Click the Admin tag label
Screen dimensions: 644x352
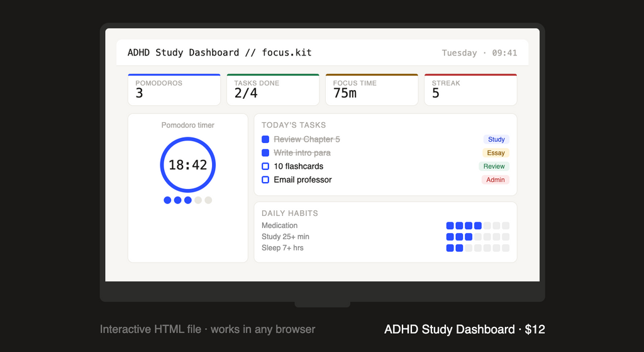496,179
